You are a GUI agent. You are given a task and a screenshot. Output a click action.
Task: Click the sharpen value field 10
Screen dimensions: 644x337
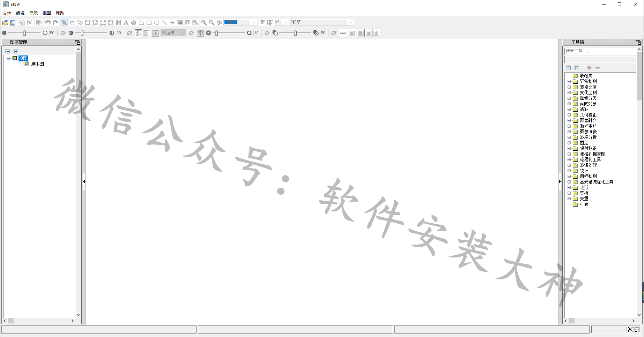click(x=257, y=33)
